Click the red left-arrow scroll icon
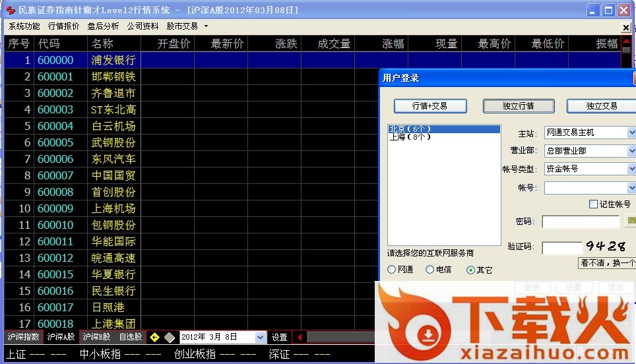 300,338
